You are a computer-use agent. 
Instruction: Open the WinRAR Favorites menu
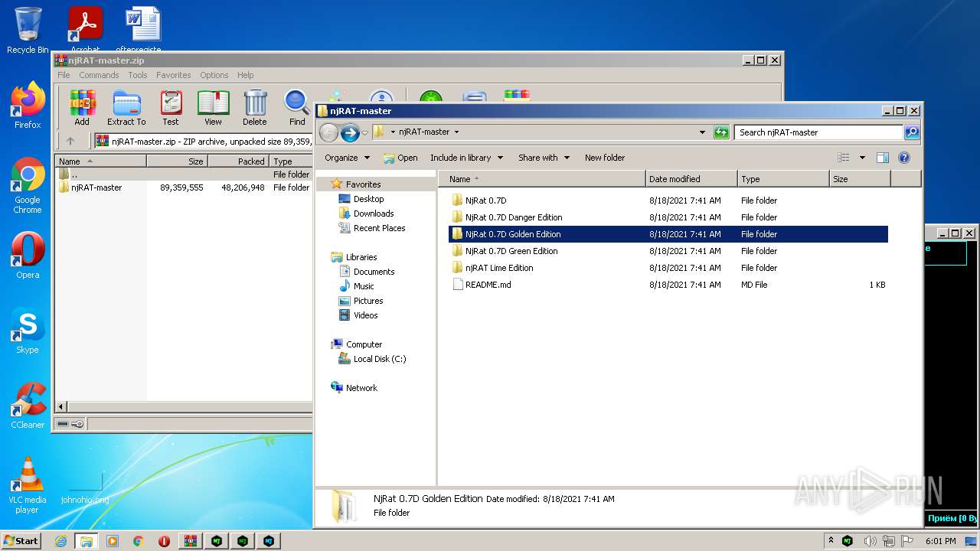(x=174, y=75)
